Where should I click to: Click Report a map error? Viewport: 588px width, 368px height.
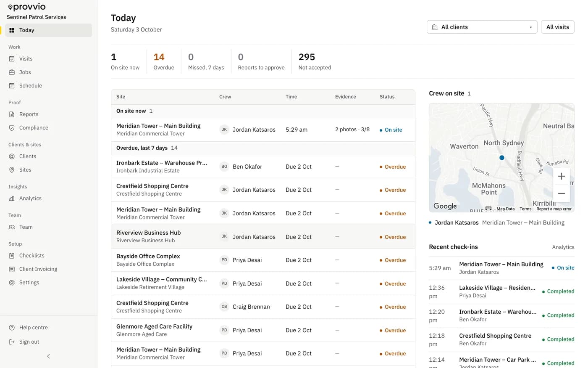pyautogui.click(x=554, y=209)
